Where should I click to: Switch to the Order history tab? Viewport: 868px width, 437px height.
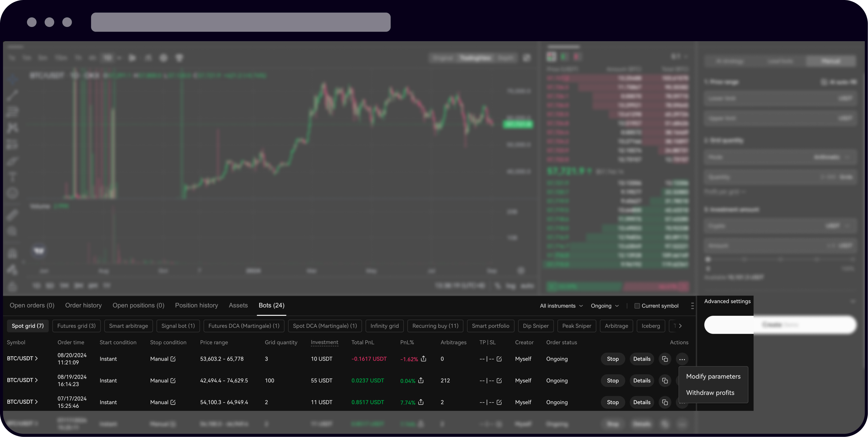(83, 305)
